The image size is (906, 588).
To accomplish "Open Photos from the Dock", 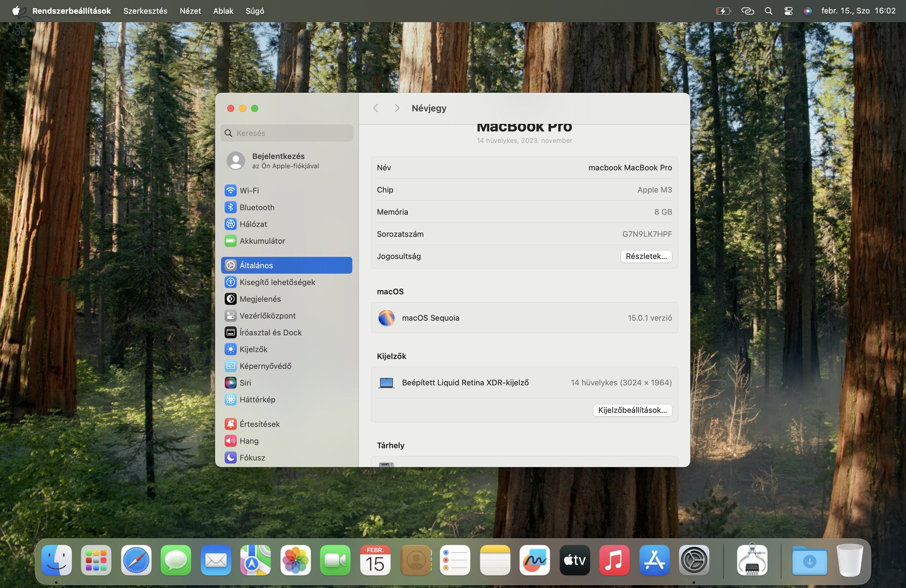I will (x=295, y=560).
